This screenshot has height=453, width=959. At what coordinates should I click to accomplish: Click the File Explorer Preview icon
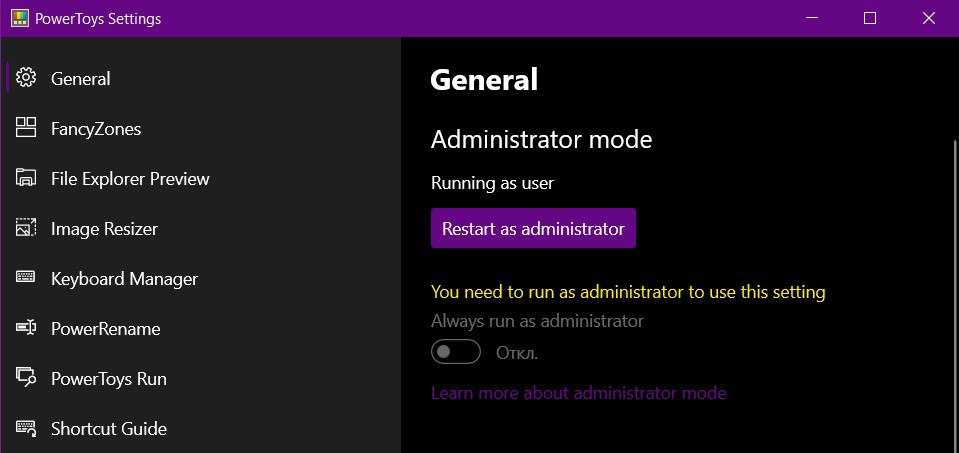tap(26, 178)
